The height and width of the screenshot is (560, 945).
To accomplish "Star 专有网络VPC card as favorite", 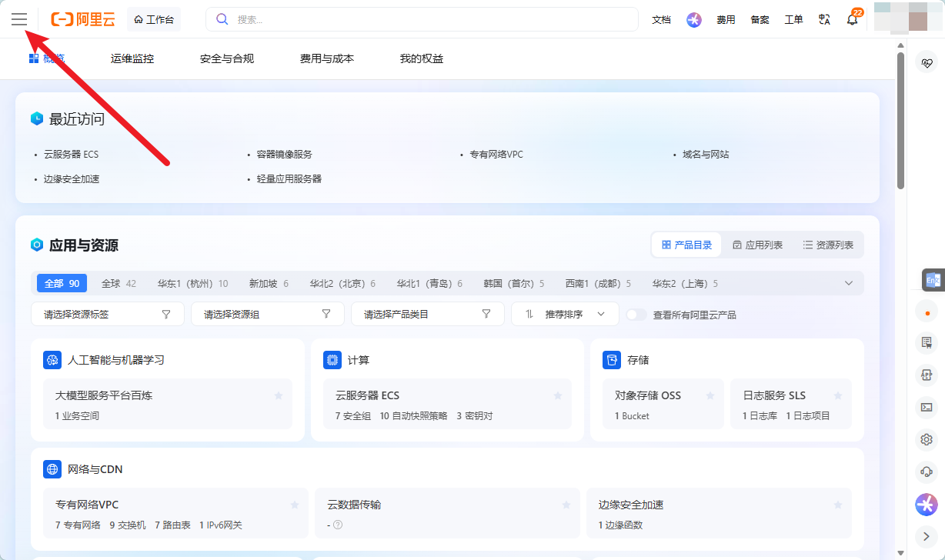I will [x=295, y=505].
